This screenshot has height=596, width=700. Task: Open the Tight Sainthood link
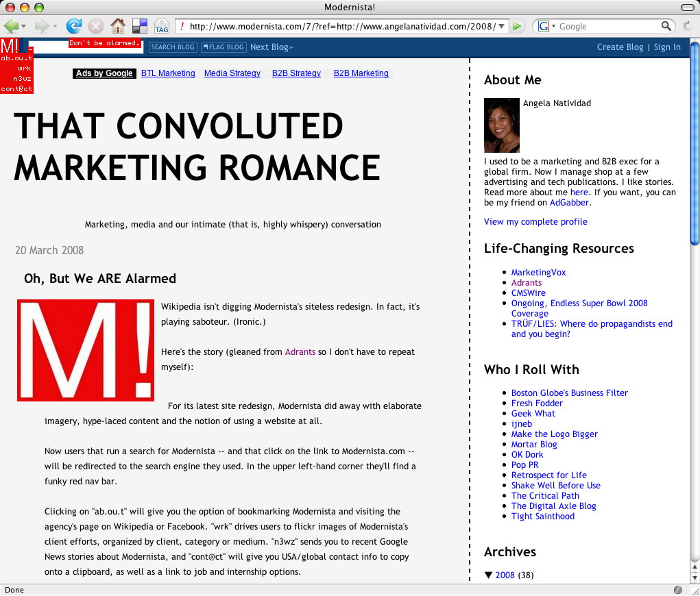(x=542, y=516)
